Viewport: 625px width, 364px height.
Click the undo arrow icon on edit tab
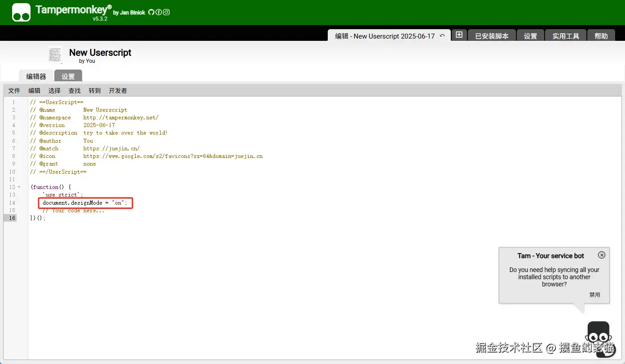click(442, 36)
